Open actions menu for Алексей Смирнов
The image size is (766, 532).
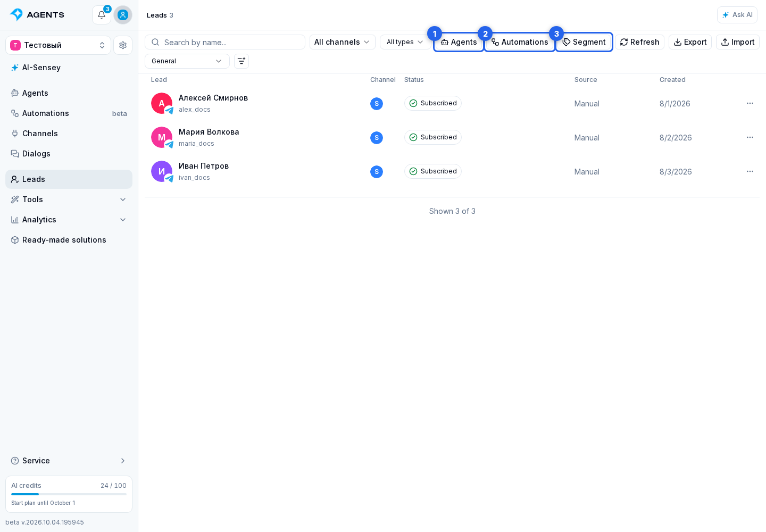750,103
